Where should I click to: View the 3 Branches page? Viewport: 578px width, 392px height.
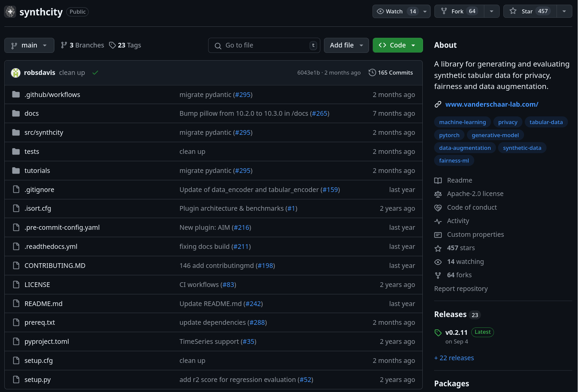point(82,45)
